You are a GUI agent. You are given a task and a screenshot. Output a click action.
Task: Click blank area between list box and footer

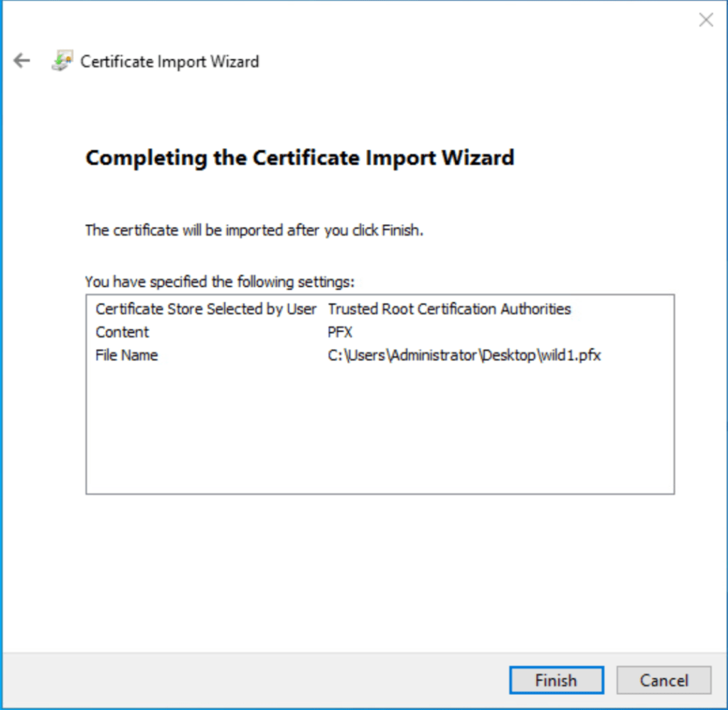(x=380, y=569)
